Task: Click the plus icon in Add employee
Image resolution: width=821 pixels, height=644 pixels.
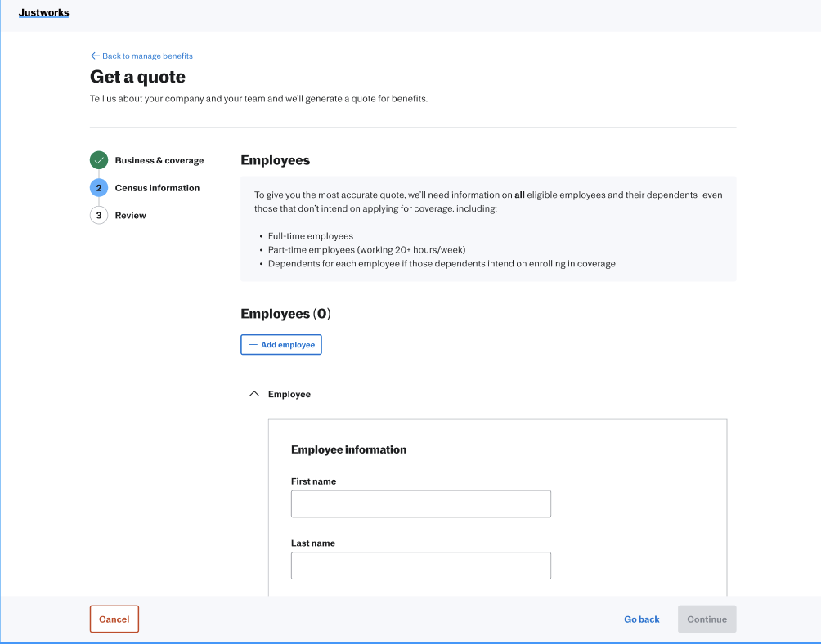Action: [253, 345]
